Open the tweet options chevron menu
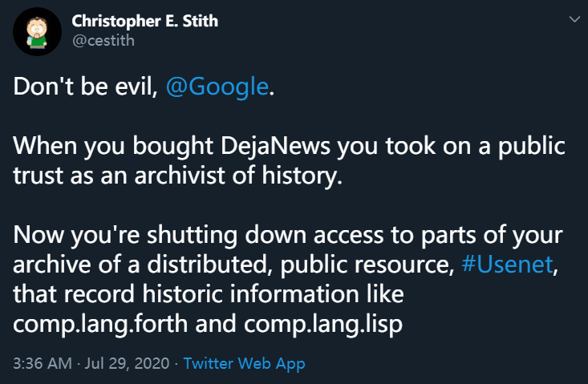The width and height of the screenshot is (588, 384). tap(573, 17)
